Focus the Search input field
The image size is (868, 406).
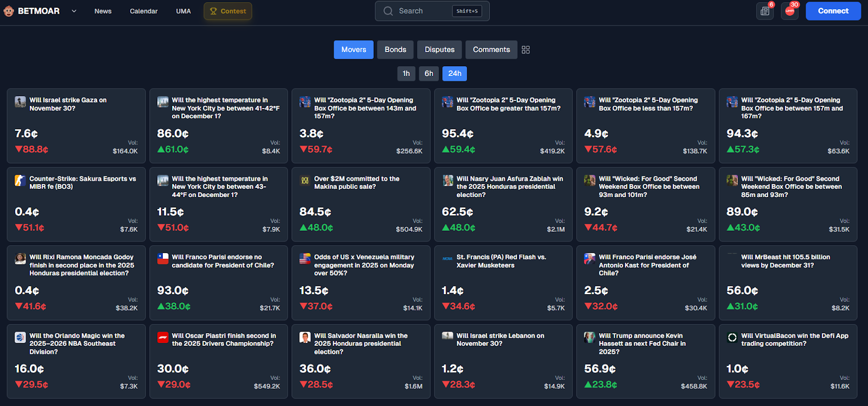[423, 11]
